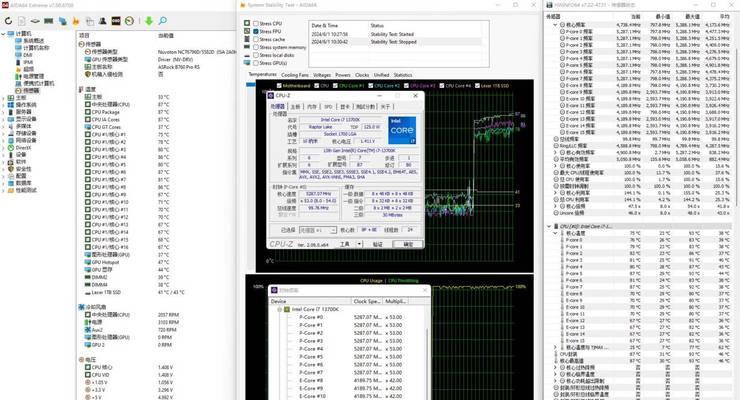Click the AIDA64 monitor diagnostics toolbar icon
The width and height of the screenshot is (740, 400).
[x=62, y=21]
